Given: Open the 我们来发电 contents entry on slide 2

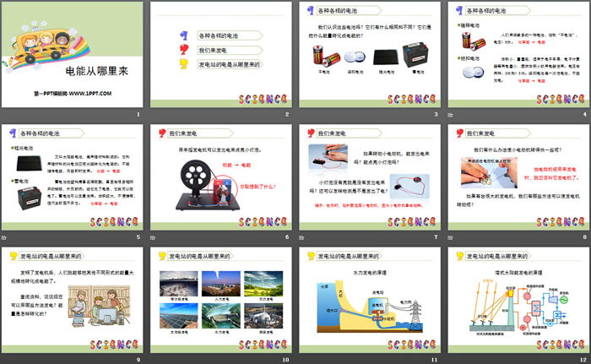Looking at the screenshot, I should click(215, 51).
